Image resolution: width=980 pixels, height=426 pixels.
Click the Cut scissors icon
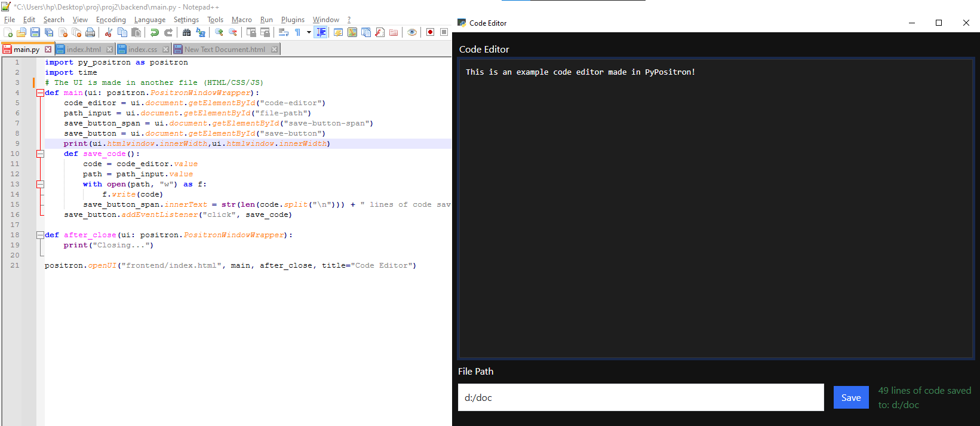[x=108, y=32]
